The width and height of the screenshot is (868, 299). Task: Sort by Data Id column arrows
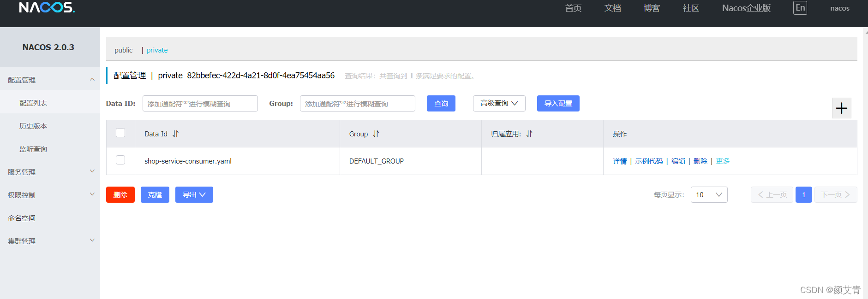click(175, 134)
